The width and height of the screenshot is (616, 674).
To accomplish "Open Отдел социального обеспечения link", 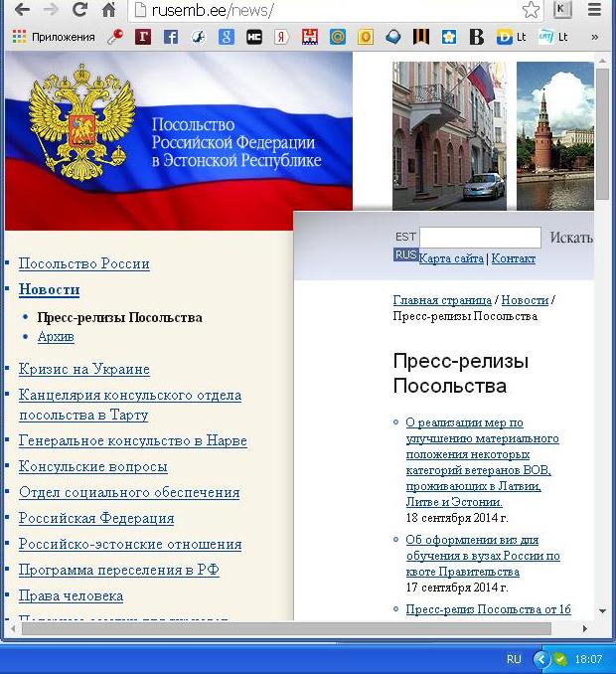I will coord(129,492).
